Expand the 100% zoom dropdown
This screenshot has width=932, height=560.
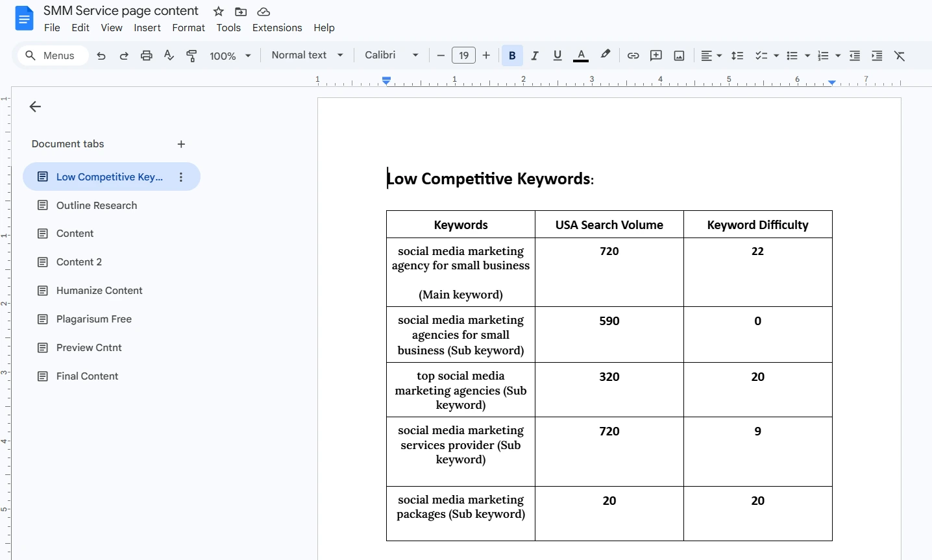230,56
